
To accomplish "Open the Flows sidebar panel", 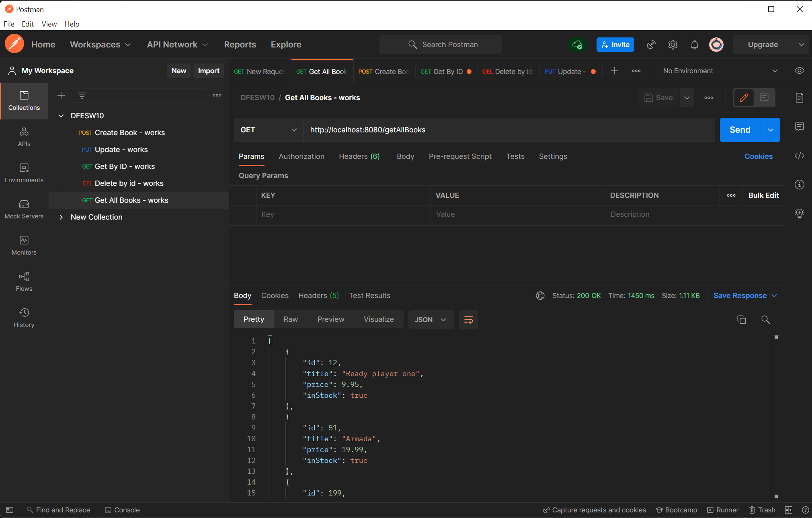I will coord(24,282).
